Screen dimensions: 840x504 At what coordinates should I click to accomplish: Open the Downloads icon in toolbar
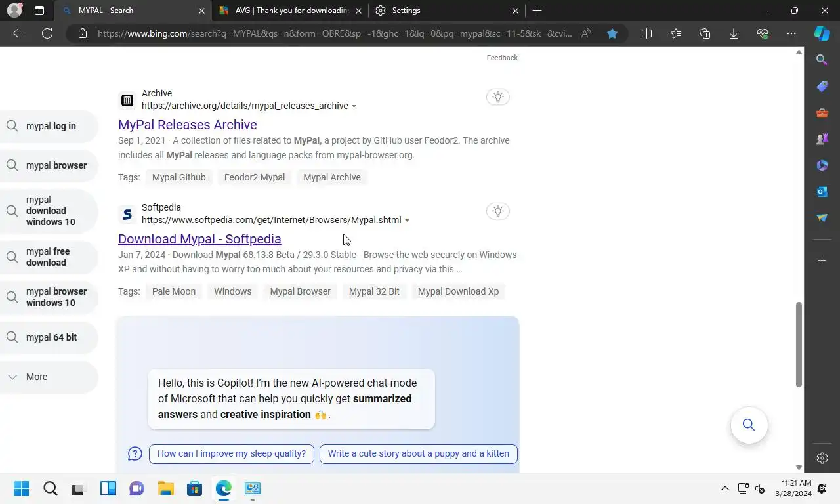click(x=734, y=33)
